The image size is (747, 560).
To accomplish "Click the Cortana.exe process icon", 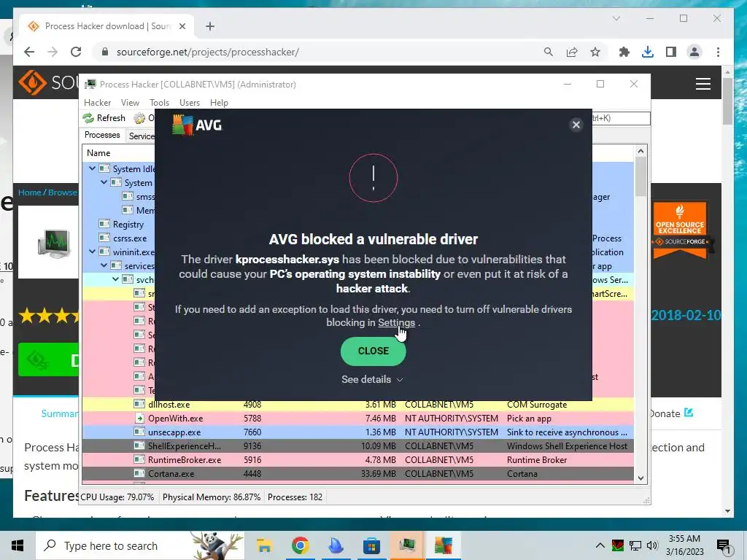I will (139, 474).
